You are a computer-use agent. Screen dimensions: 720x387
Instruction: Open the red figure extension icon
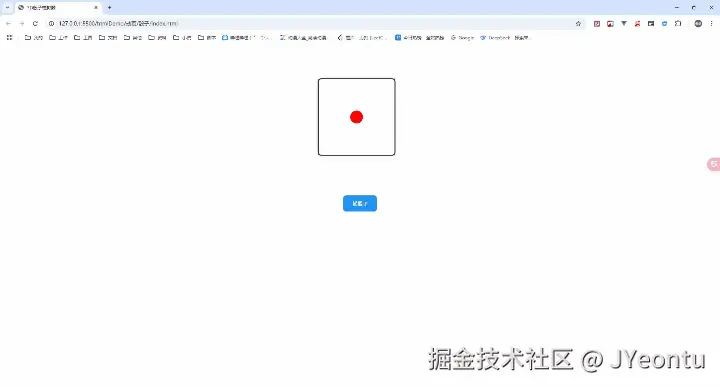click(637, 23)
